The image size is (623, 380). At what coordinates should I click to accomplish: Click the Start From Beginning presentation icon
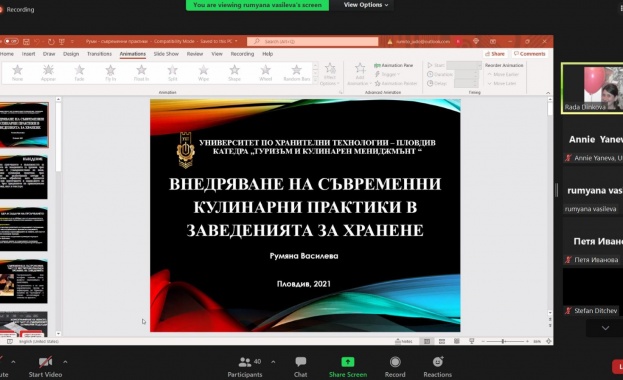[62, 41]
